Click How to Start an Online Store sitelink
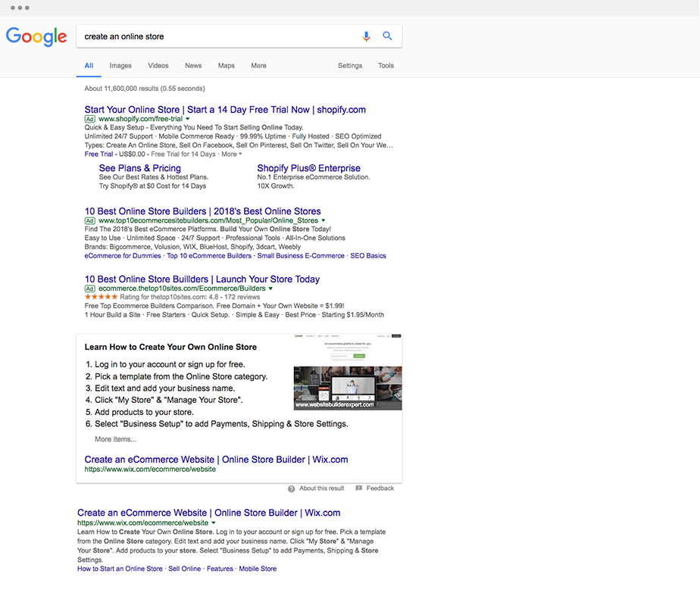Viewport: 700px width, 602px height. pyautogui.click(x=120, y=569)
